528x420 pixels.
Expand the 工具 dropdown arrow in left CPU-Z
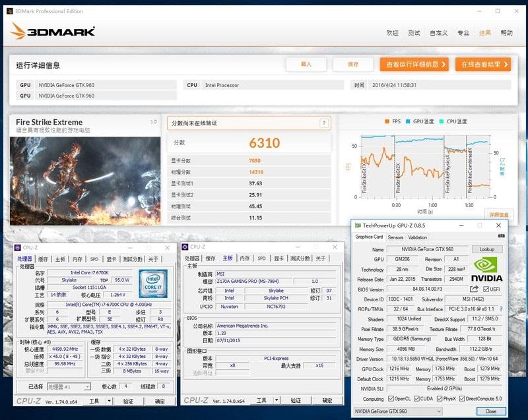109,401
